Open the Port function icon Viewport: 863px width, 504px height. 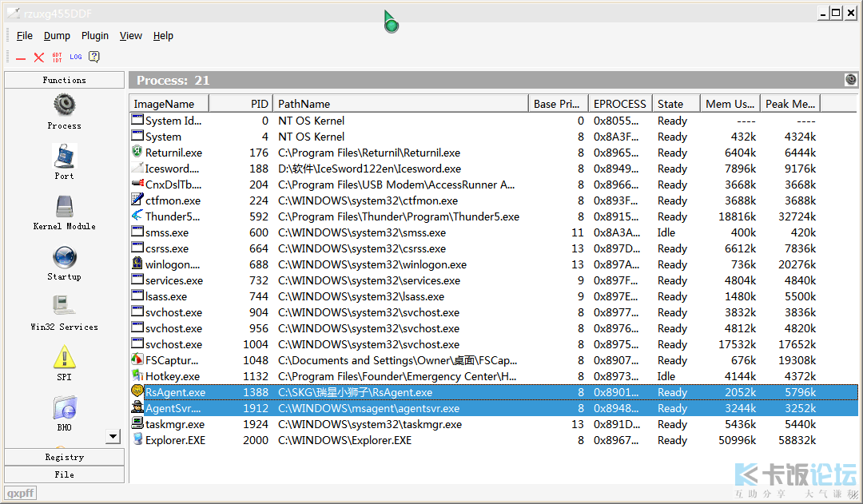tap(65, 156)
